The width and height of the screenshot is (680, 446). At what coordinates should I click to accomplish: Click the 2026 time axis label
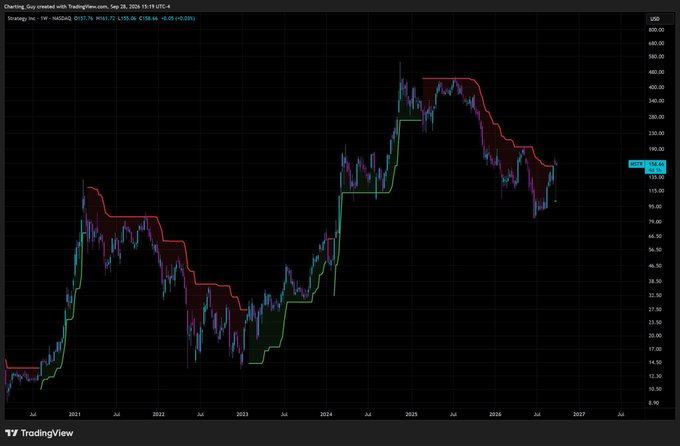(x=495, y=414)
